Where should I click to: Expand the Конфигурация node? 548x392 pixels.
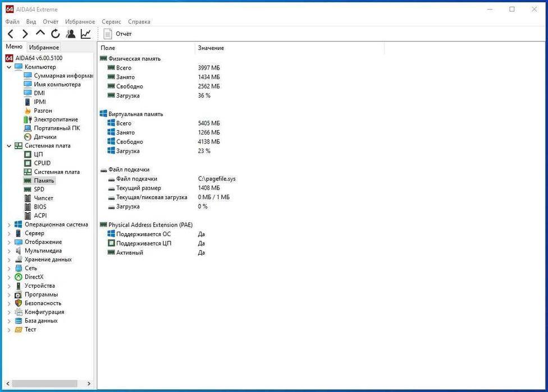(9, 312)
